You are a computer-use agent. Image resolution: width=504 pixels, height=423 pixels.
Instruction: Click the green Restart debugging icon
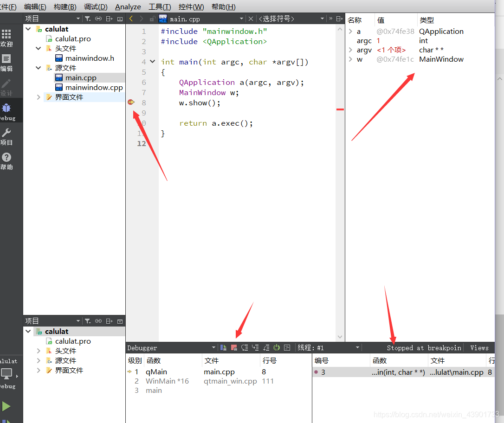(x=277, y=347)
